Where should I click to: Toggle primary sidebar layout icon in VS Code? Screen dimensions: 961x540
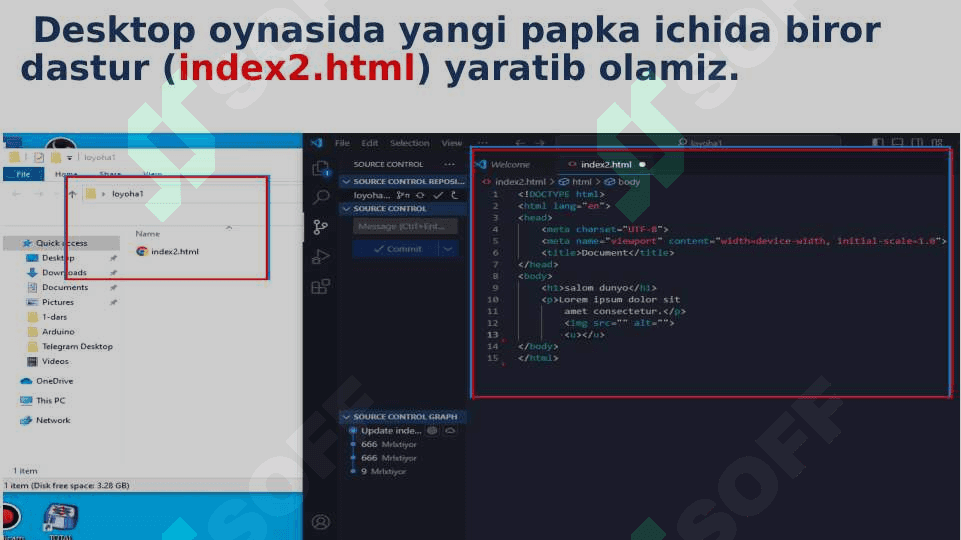tap(878, 142)
